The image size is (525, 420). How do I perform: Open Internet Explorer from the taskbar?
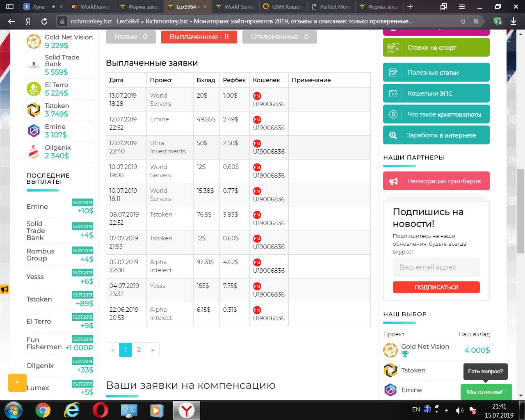[71, 410]
